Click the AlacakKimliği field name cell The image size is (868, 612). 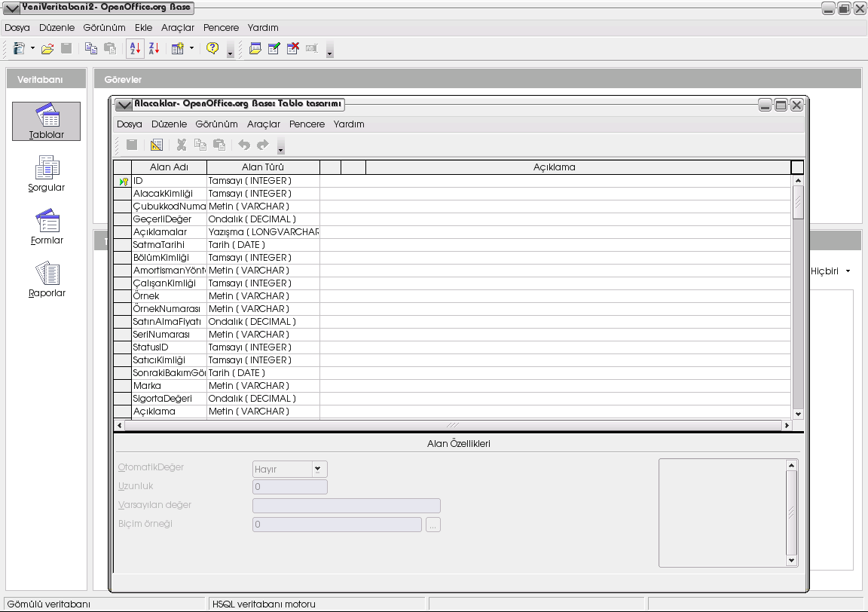[169, 194]
